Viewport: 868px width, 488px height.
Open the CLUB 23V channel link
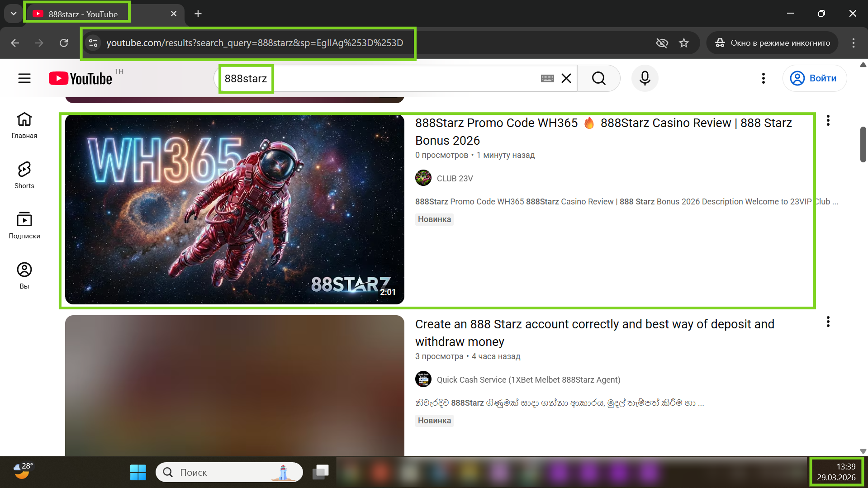tap(455, 179)
